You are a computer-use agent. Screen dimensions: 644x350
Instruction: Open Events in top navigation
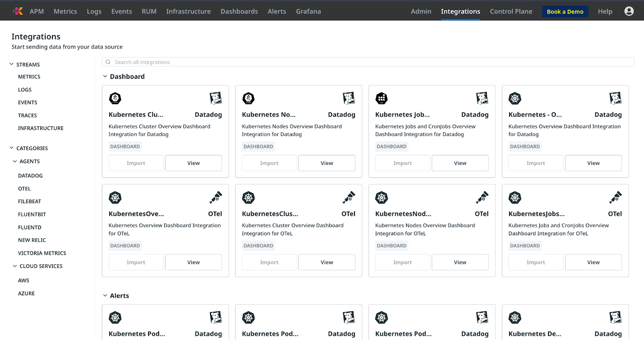(x=122, y=11)
